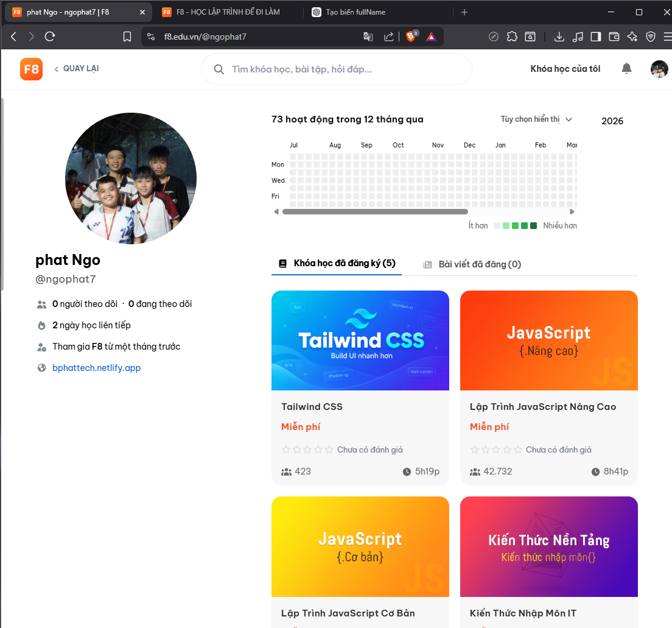Switch to Khóa học đã đăng ký tab

pos(337,263)
